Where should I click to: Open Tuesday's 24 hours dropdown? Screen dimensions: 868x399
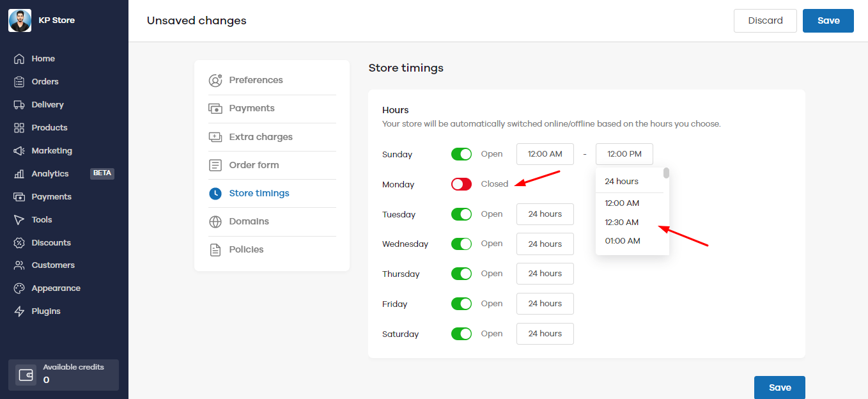pyautogui.click(x=545, y=214)
